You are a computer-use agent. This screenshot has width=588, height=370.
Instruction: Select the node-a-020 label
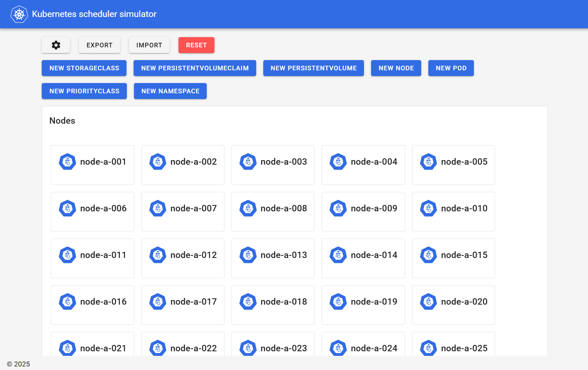coord(464,302)
